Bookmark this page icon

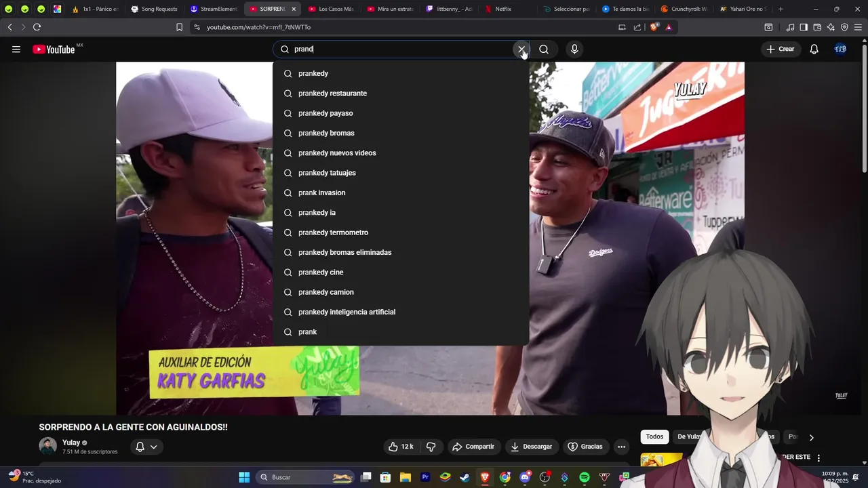point(179,27)
